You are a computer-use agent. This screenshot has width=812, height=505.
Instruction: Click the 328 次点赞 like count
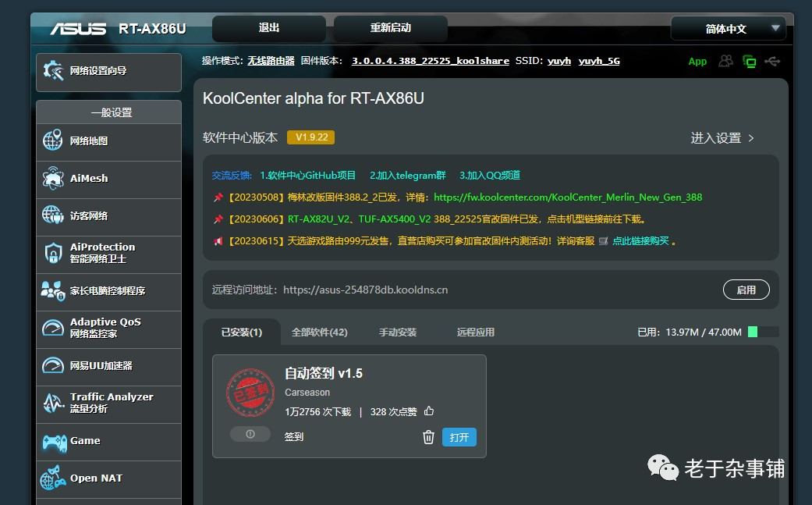coord(394,412)
